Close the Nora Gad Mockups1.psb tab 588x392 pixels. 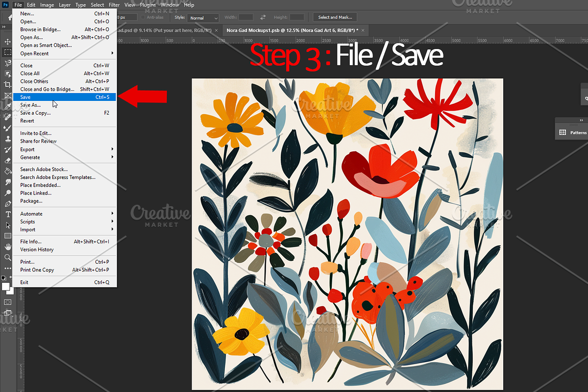pyautogui.click(x=363, y=30)
